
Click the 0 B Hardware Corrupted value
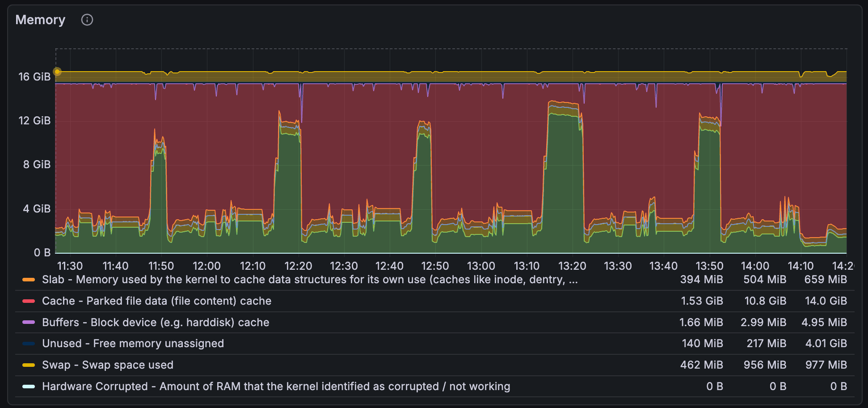(x=839, y=386)
